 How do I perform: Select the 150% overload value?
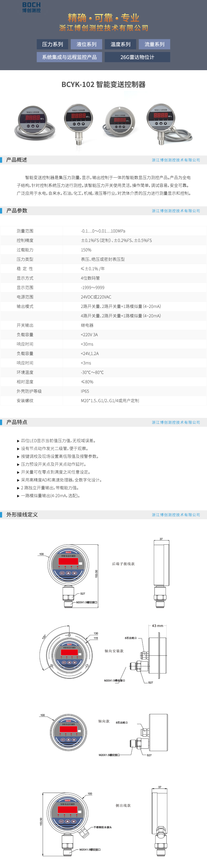(86, 250)
